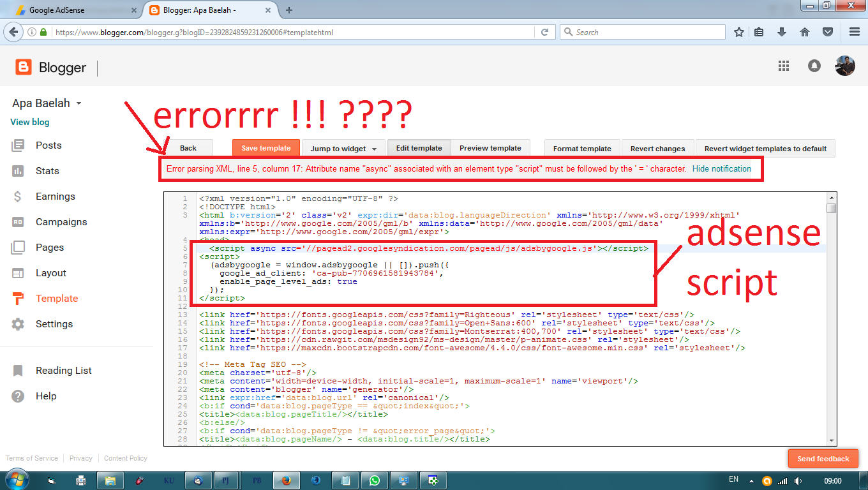Go to the Stats section

click(x=47, y=171)
